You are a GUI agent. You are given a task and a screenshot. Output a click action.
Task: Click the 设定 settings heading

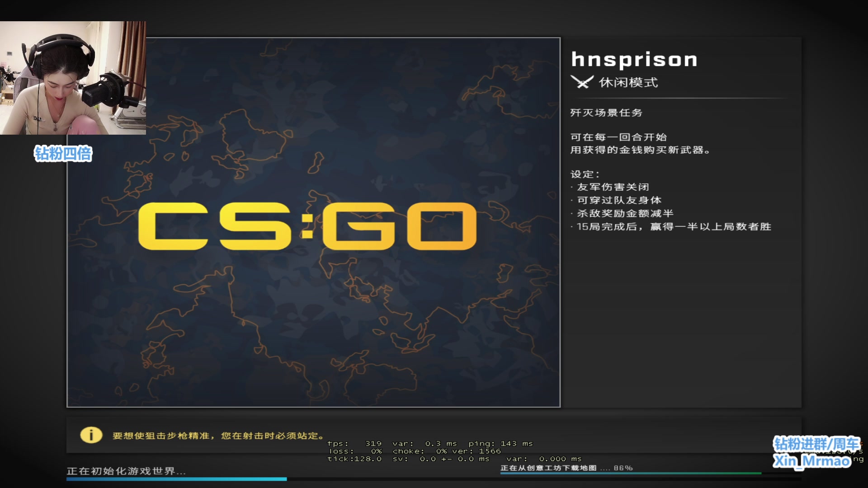(585, 174)
